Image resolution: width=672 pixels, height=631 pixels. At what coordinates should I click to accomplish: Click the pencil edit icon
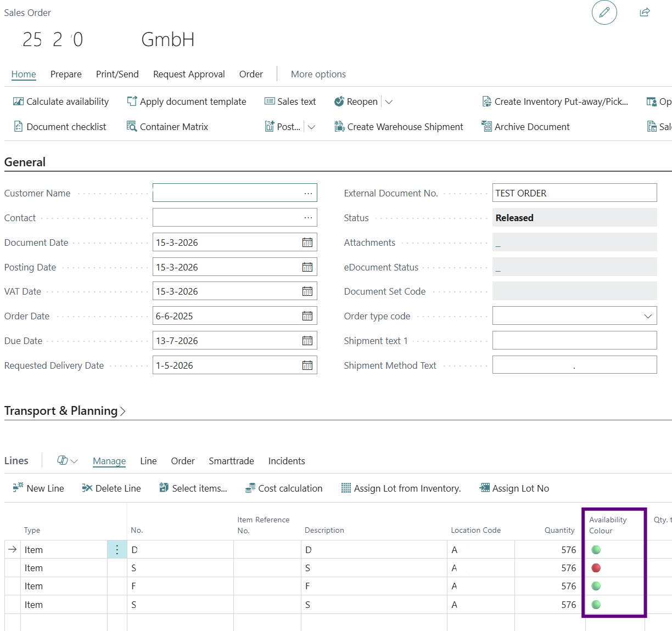coord(604,13)
